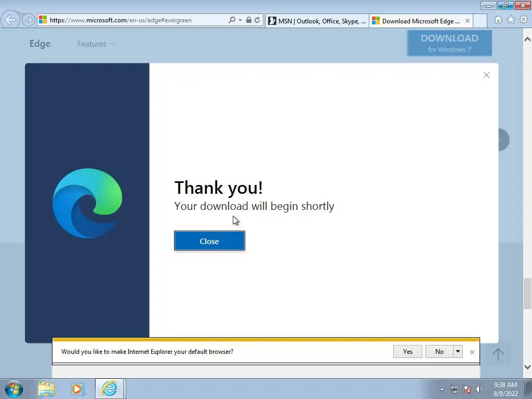
Task: Open the Action Center flag icon
Action: point(467,389)
